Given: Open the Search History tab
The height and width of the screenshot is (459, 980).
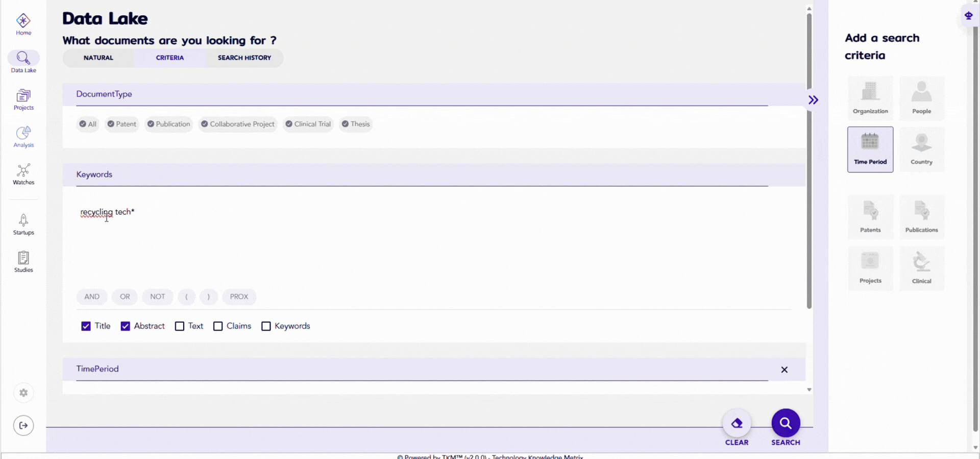Looking at the screenshot, I should pyautogui.click(x=244, y=58).
